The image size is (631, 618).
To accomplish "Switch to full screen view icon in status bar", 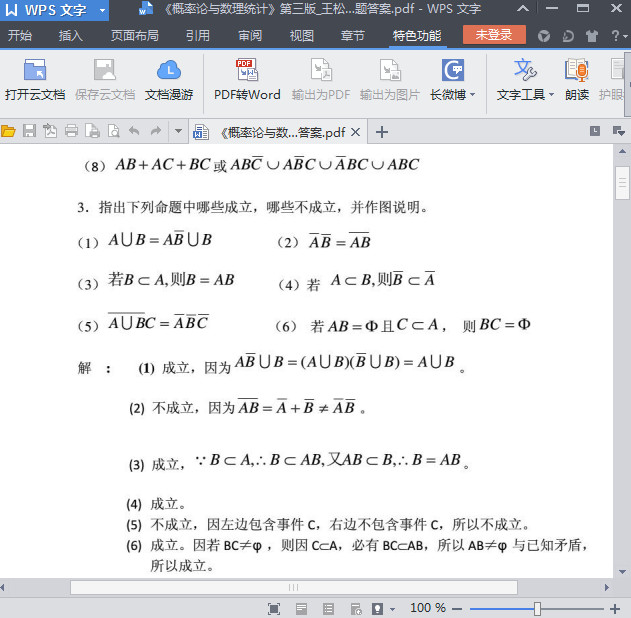I will point(274,609).
